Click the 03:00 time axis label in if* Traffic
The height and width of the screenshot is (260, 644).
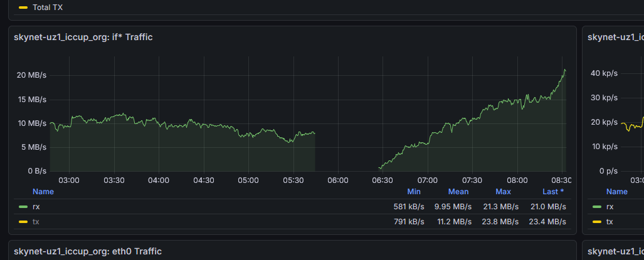click(x=69, y=180)
